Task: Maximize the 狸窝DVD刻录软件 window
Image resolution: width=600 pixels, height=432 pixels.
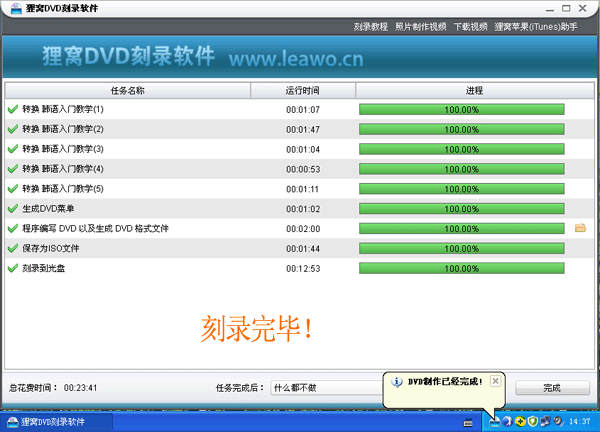Action: [x=566, y=8]
